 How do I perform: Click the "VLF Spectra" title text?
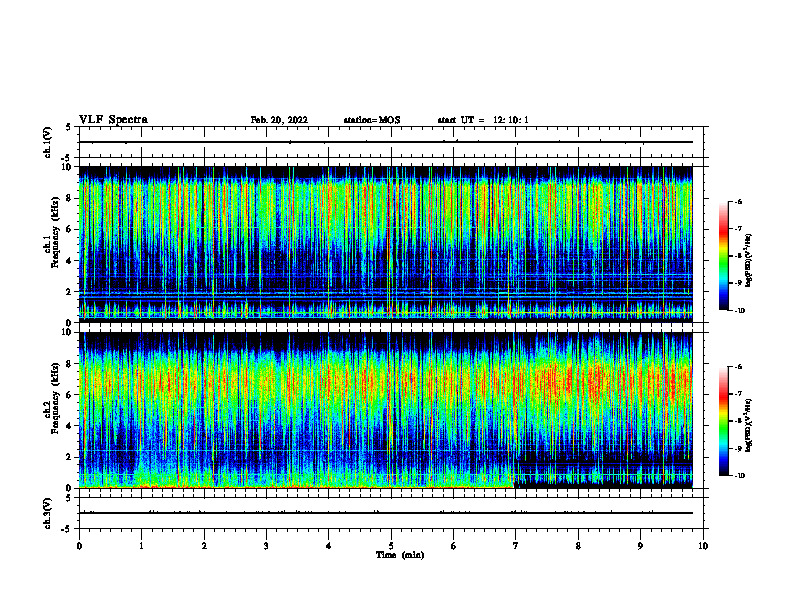tap(113, 120)
